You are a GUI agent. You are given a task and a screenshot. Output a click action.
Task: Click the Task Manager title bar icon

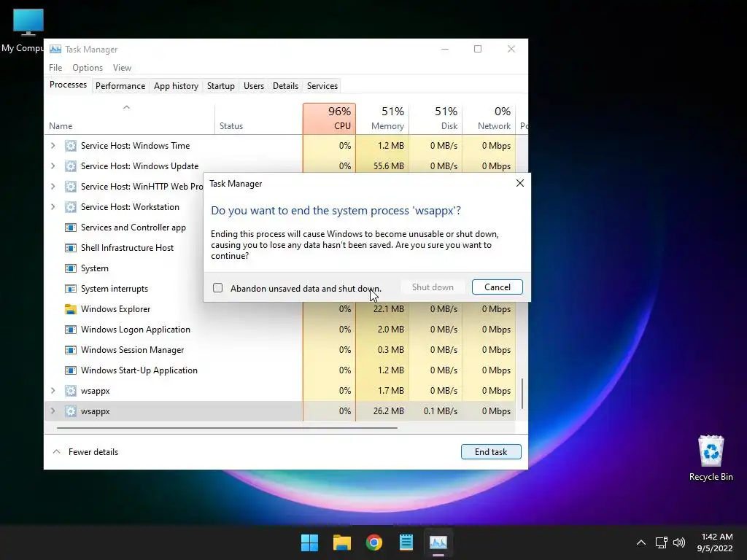55,49
